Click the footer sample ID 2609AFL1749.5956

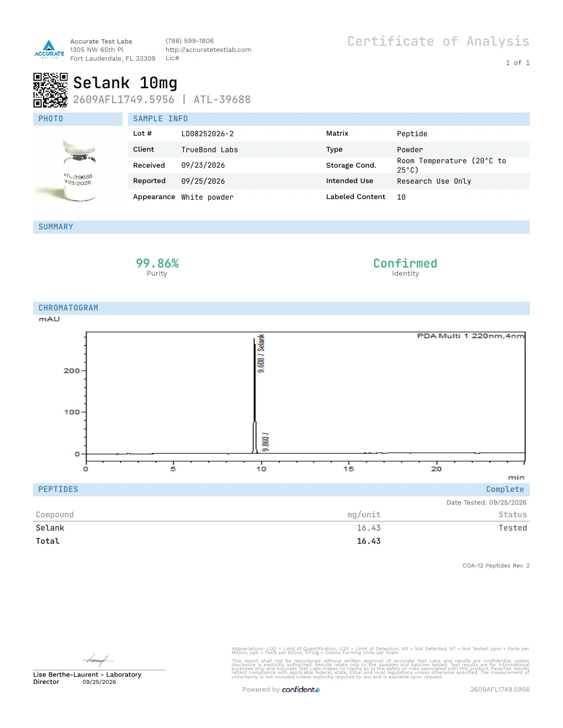(x=500, y=689)
